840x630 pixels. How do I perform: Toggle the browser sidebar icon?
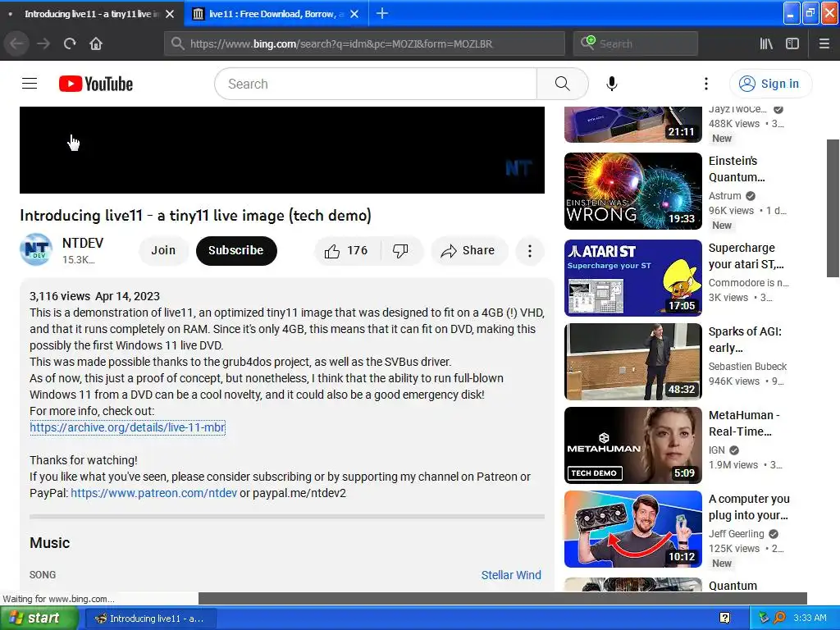(x=792, y=44)
